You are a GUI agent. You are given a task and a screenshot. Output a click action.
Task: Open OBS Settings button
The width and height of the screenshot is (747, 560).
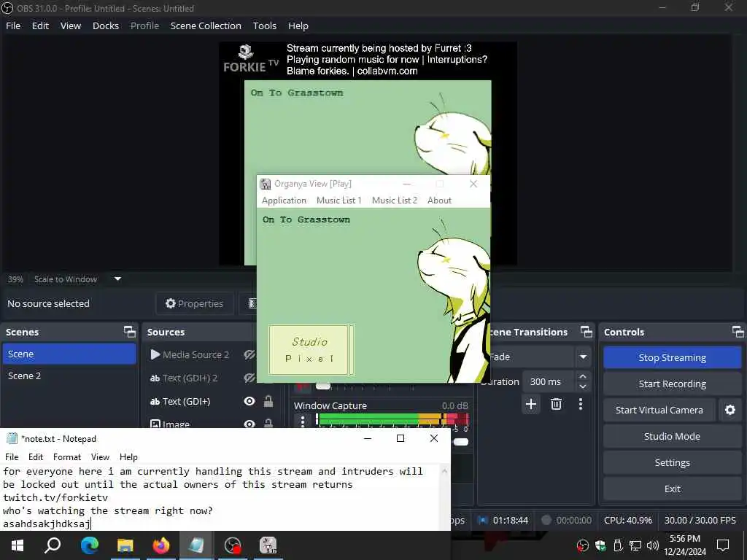pos(672,462)
